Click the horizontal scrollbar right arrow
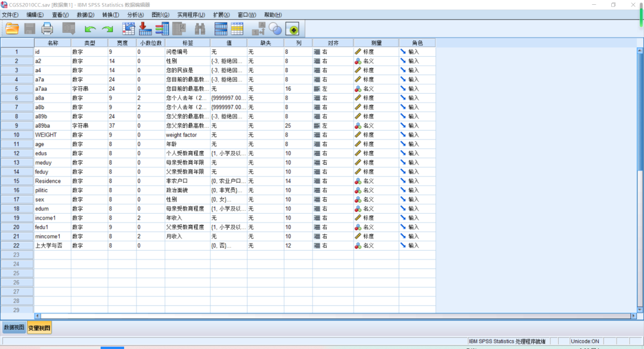644x349 pixels. click(x=634, y=316)
